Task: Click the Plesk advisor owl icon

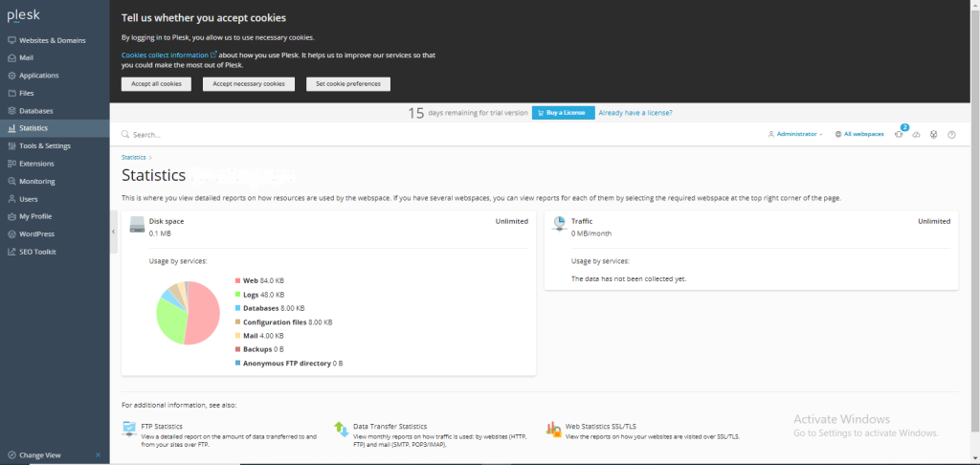Action: [934, 134]
